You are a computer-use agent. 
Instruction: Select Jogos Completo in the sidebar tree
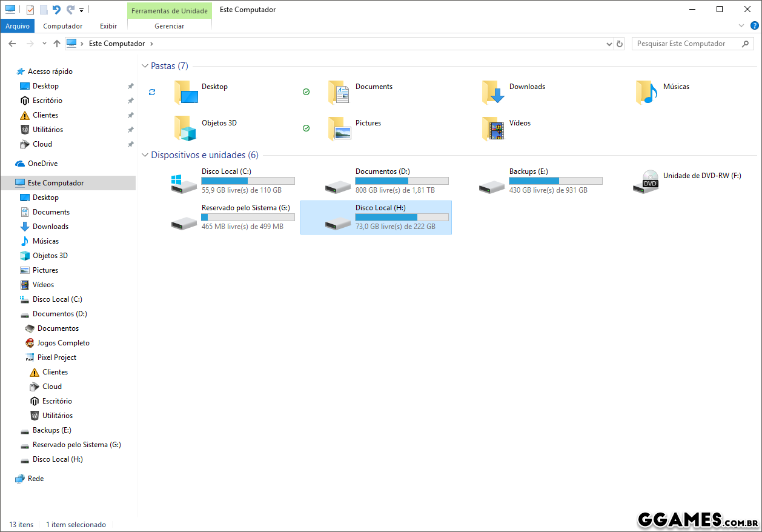point(63,343)
